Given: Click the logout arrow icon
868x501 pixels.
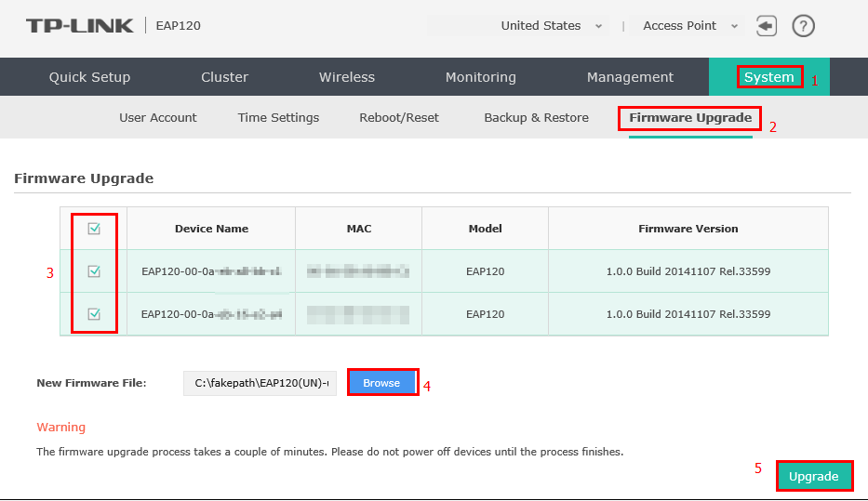Looking at the screenshot, I should [767, 26].
